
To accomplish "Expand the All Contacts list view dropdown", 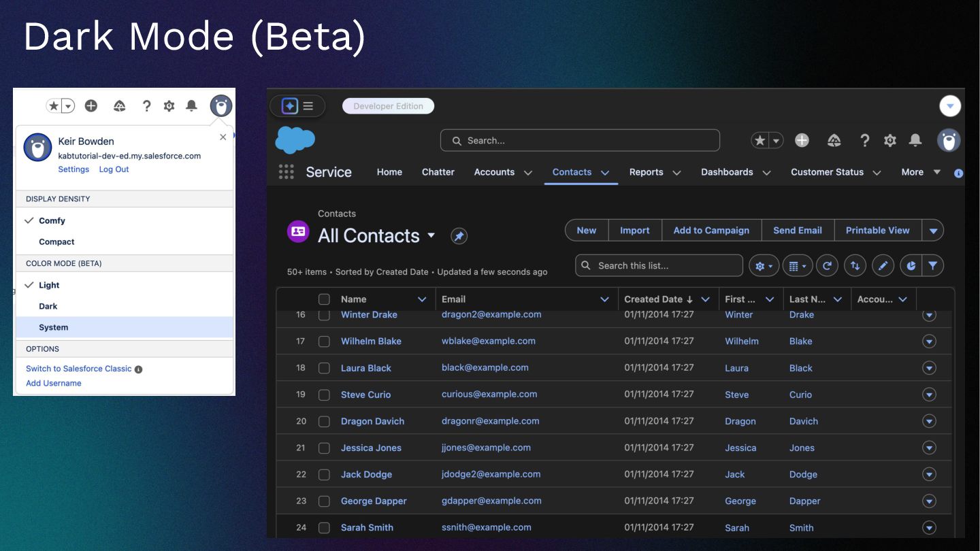I will [431, 236].
